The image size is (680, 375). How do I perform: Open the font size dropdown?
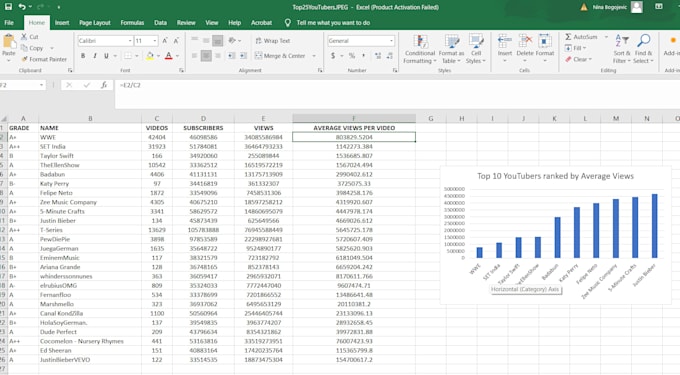(155, 41)
